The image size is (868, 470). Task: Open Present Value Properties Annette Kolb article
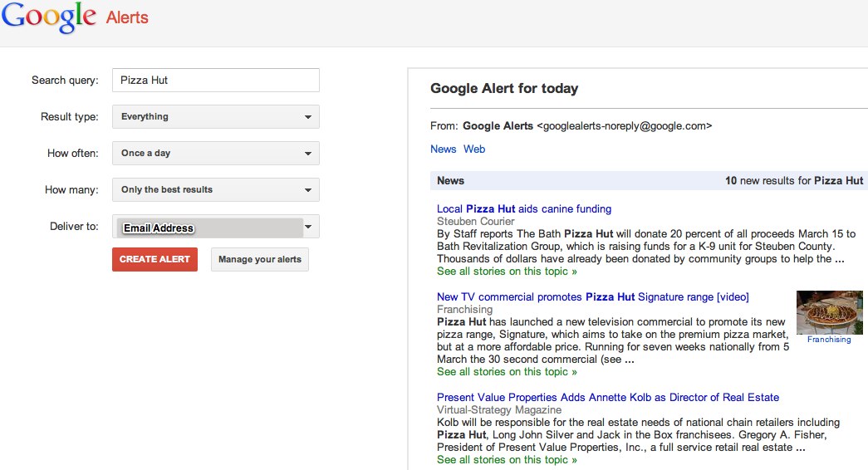[608, 397]
